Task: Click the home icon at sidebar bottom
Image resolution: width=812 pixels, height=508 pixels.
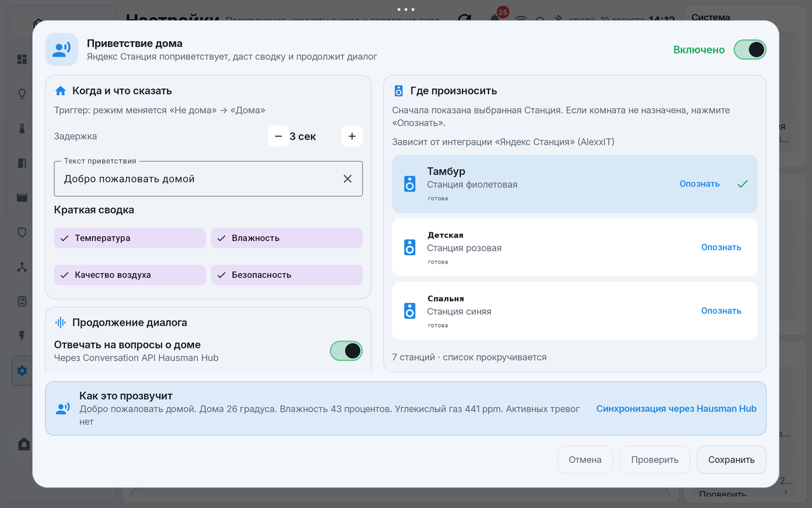Action: 24,444
